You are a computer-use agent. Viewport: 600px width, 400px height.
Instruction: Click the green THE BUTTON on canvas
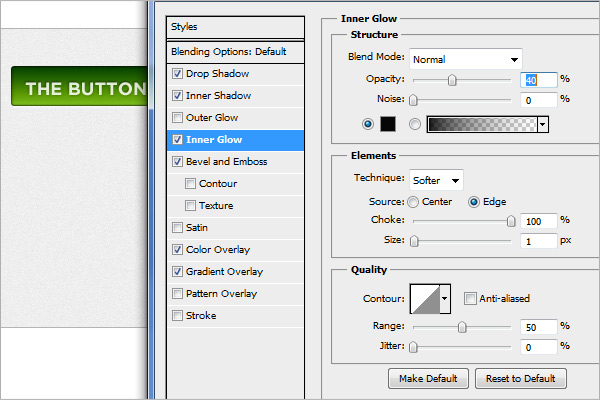pyautogui.click(x=79, y=86)
